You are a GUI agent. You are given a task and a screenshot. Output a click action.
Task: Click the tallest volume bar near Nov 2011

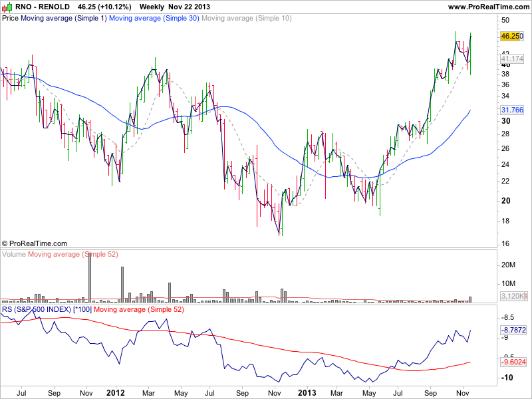click(89, 276)
